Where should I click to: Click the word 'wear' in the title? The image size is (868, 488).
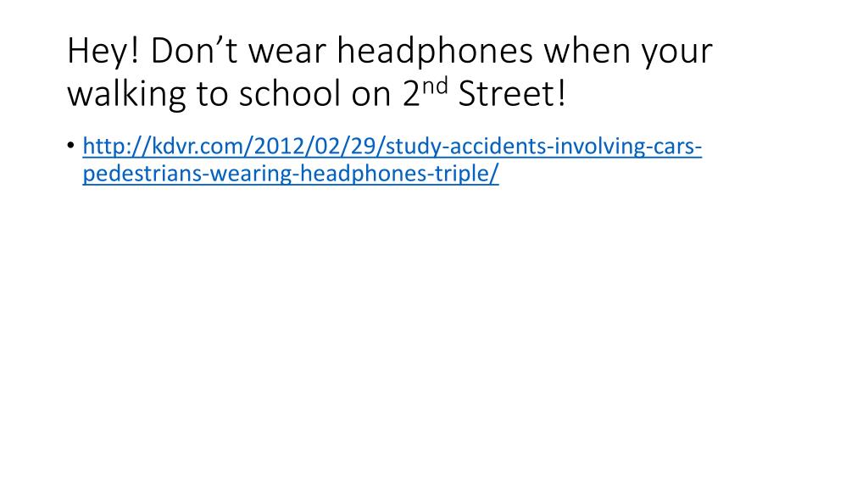[x=287, y=51]
